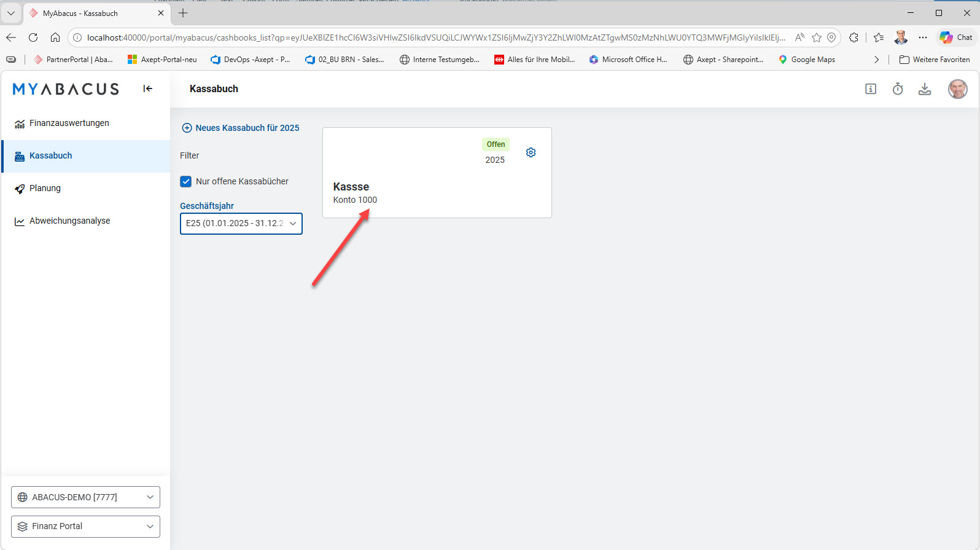Click the browser home button

point(55,37)
